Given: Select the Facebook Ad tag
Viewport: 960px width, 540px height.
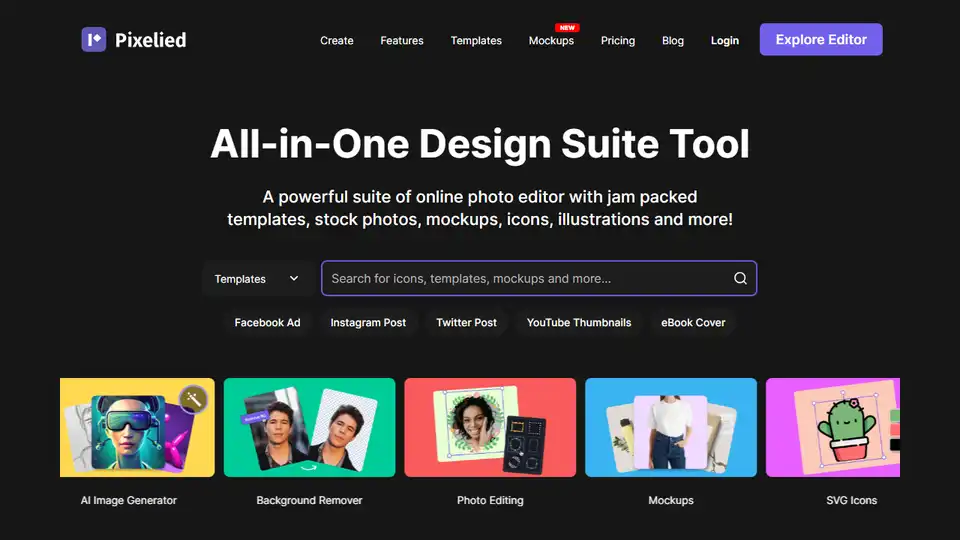Looking at the screenshot, I should (x=267, y=323).
